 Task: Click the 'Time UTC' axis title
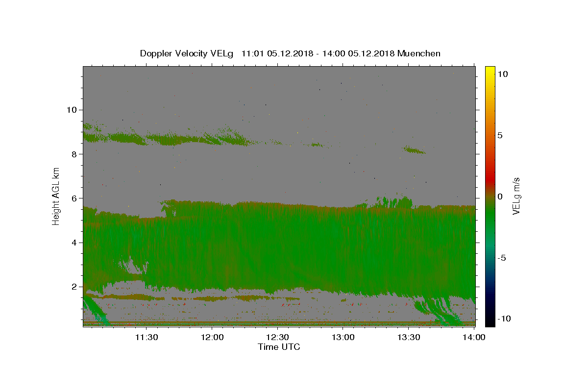pos(279,347)
